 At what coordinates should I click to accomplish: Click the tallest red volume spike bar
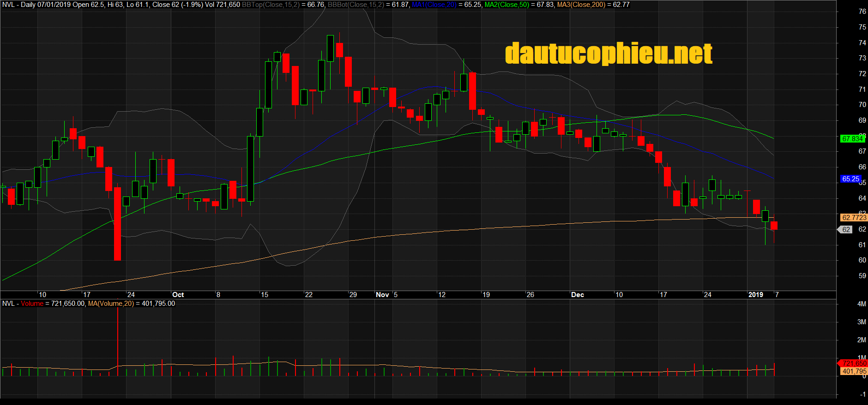(118, 341)
